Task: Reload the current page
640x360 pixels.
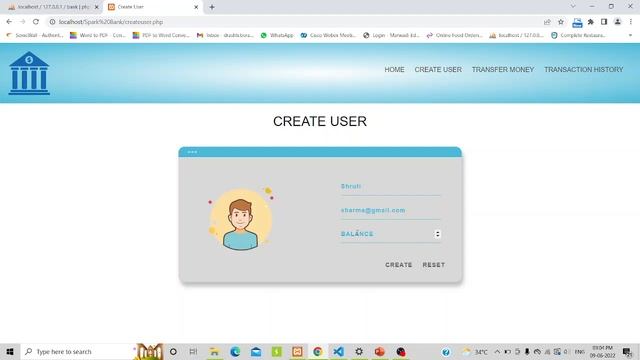Action: (36, 22)
